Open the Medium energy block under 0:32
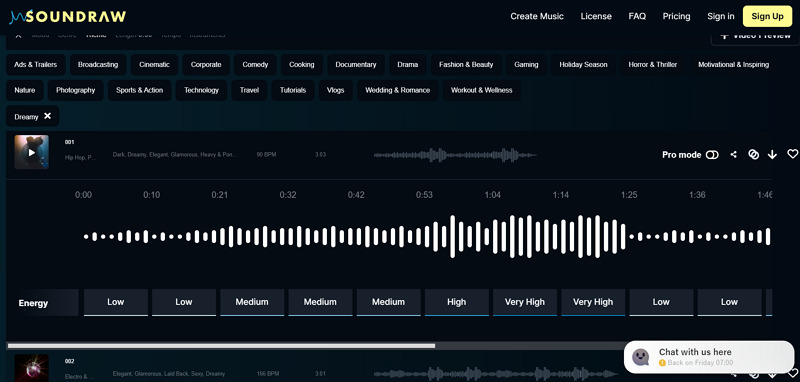The height and width of the screenshot is (382, 800). (320, 302)
